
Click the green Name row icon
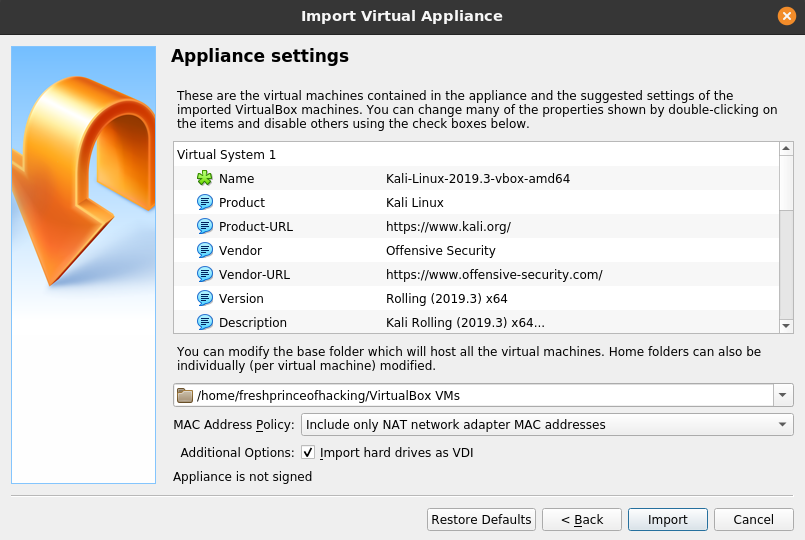[204, 178]
